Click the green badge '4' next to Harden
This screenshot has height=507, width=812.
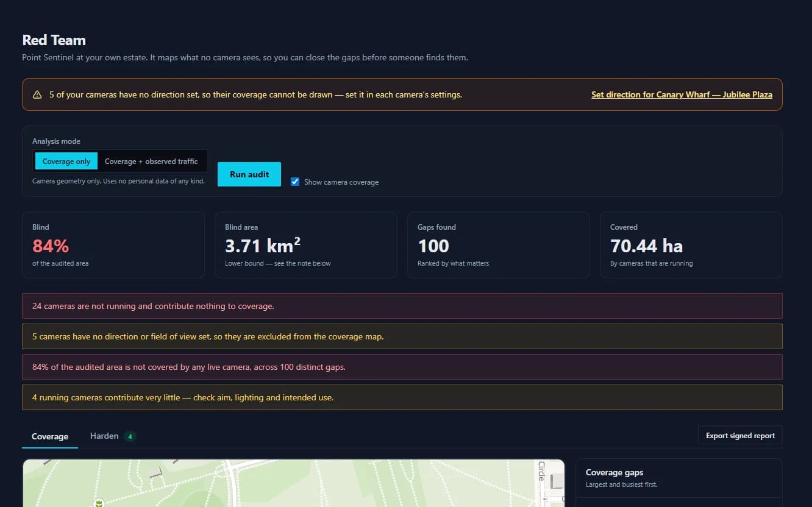point(130,436)
